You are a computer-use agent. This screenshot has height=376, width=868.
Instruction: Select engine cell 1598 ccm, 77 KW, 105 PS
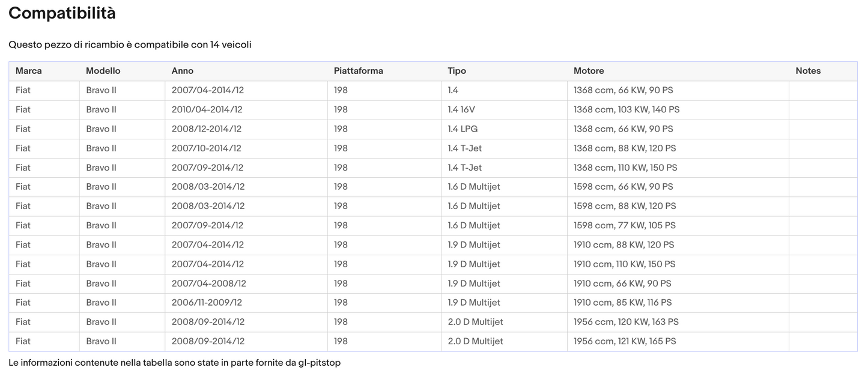624,225
